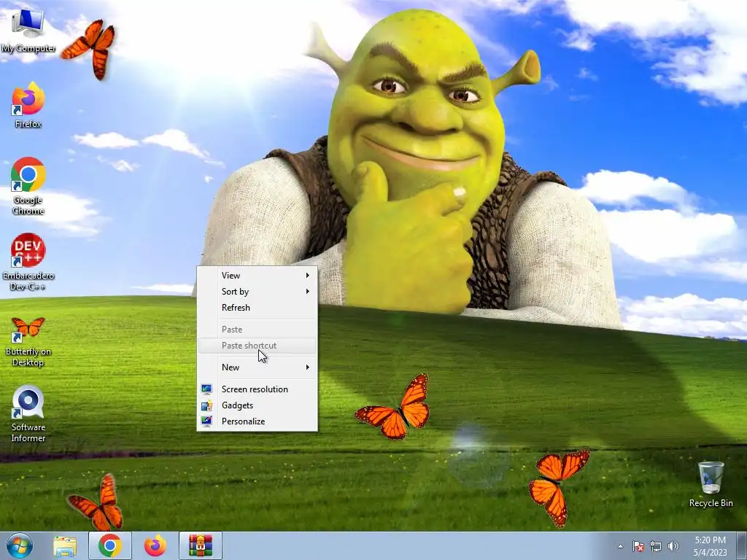
Task: Open the Action Center flag icon
Action: click(638, 546)
